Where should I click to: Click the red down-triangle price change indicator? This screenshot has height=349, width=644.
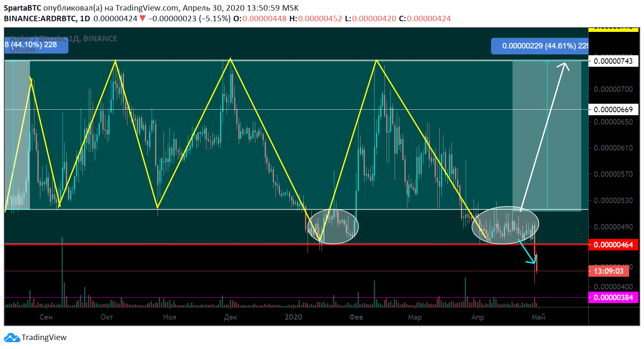pyautogui.click(x=142, y=19)
